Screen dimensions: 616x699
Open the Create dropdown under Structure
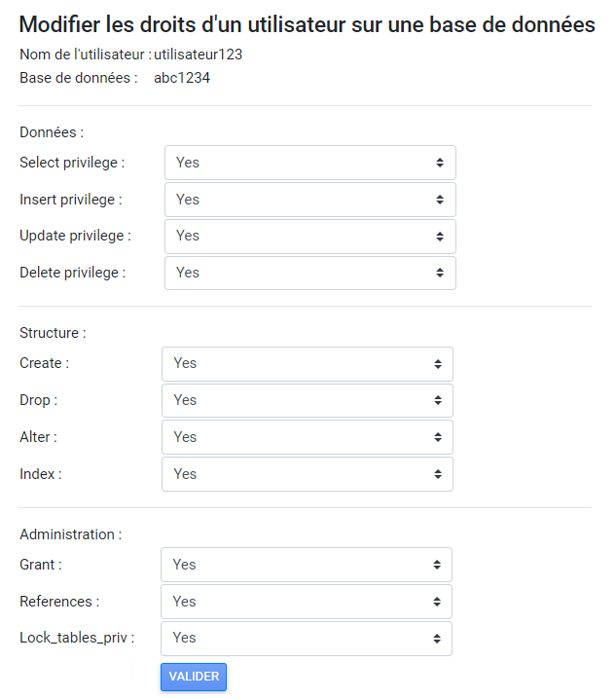pyautogui.click(x=308, y=364)
